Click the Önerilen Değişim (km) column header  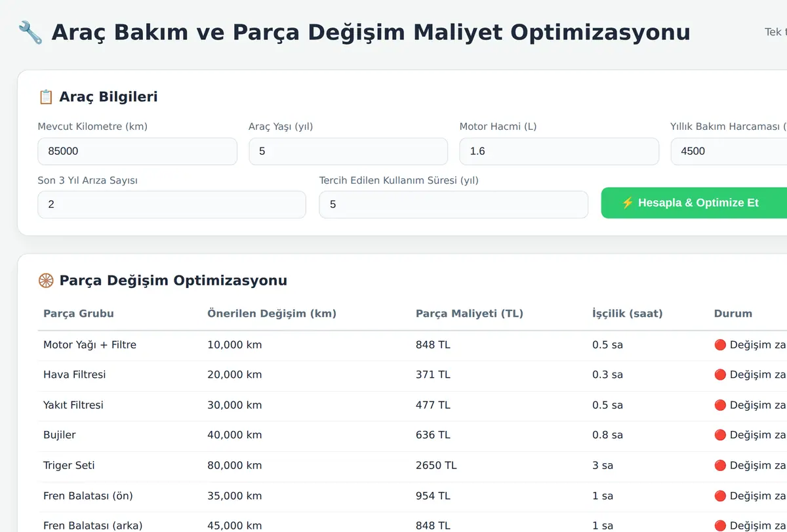272,314
